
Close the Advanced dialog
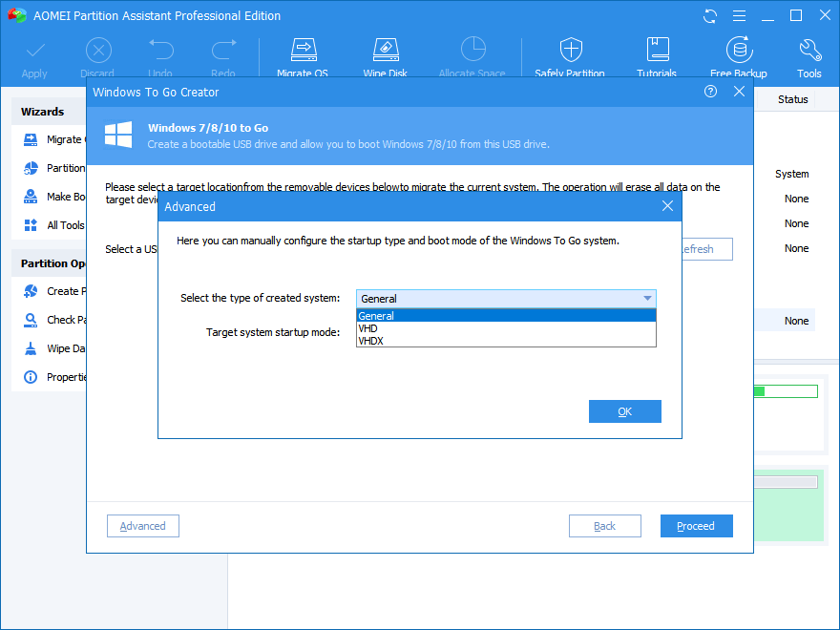(x=667, y=206)
